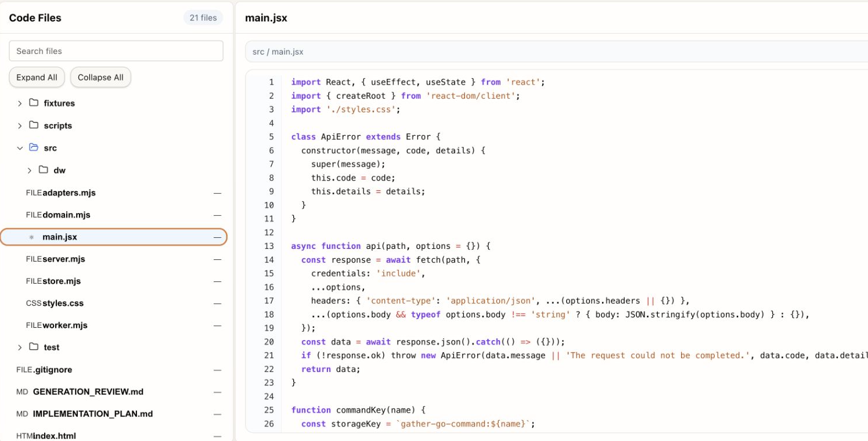The height and width of the screenshot is (441, 868).
Task: Click the Expand All button
Action: tap(37, 77)
